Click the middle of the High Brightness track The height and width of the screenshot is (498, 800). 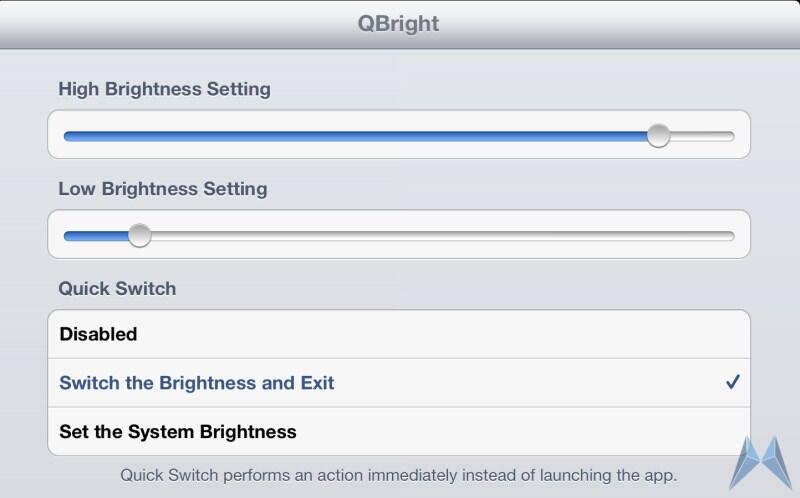(x=399, y=136)
